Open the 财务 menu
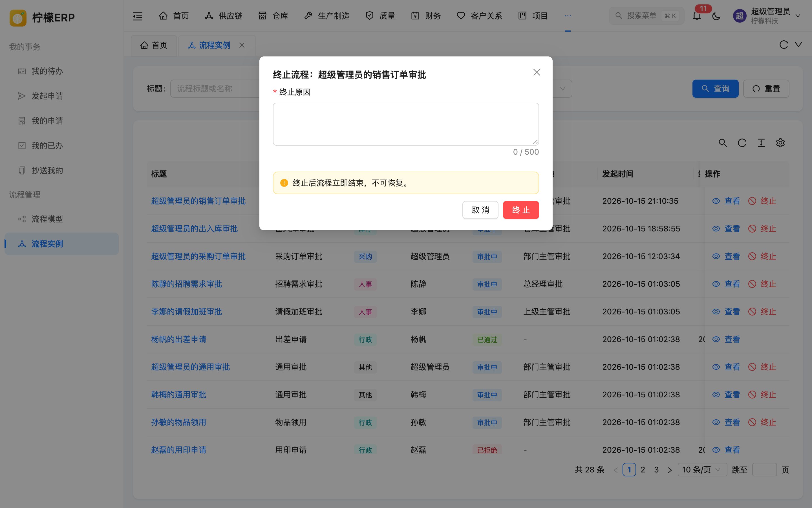 point(425,16)
